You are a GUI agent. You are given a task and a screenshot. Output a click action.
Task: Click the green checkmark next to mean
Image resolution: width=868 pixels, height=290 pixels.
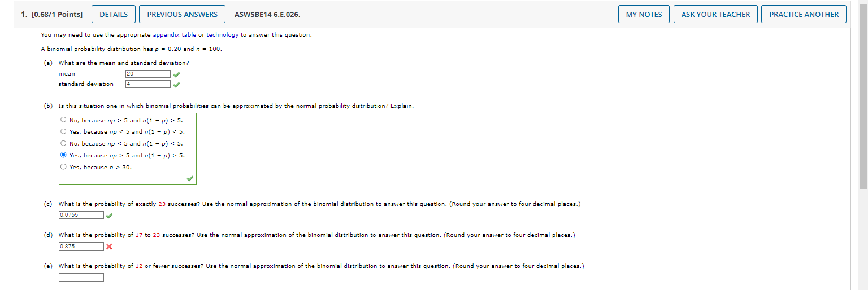177,74
